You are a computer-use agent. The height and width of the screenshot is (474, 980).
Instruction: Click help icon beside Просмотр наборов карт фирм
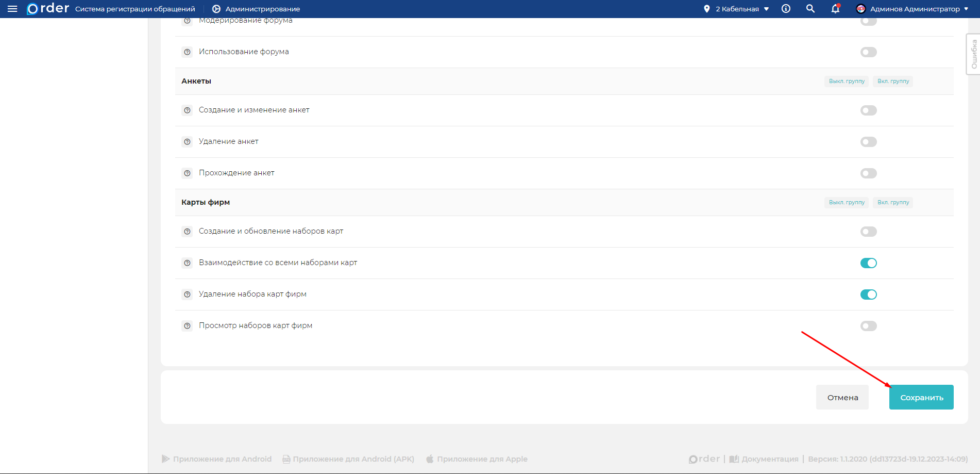(188, 326)
